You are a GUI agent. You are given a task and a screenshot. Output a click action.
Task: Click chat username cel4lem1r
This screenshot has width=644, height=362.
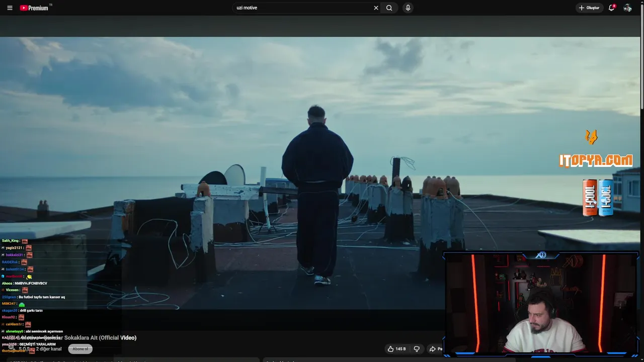click(14, 324)
